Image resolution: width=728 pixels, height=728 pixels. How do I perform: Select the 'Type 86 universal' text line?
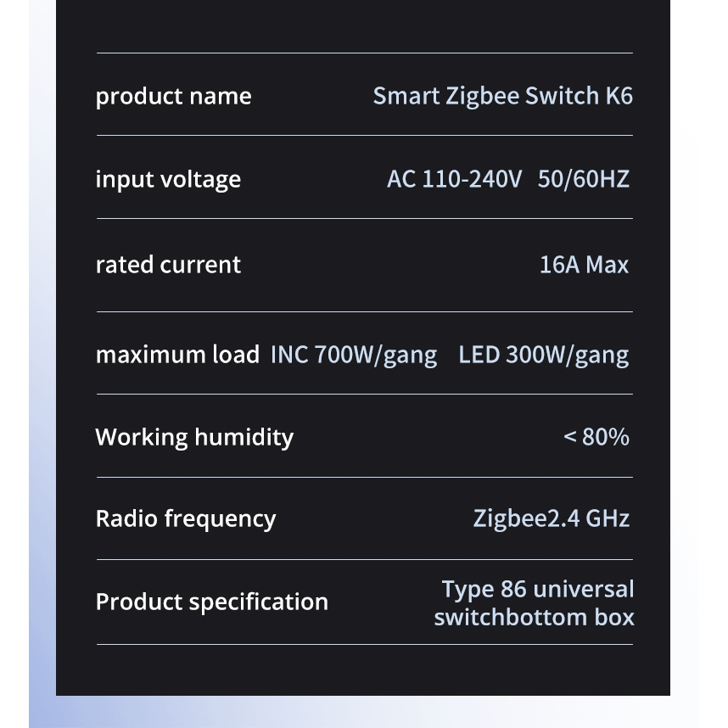(x=537, y=589)
